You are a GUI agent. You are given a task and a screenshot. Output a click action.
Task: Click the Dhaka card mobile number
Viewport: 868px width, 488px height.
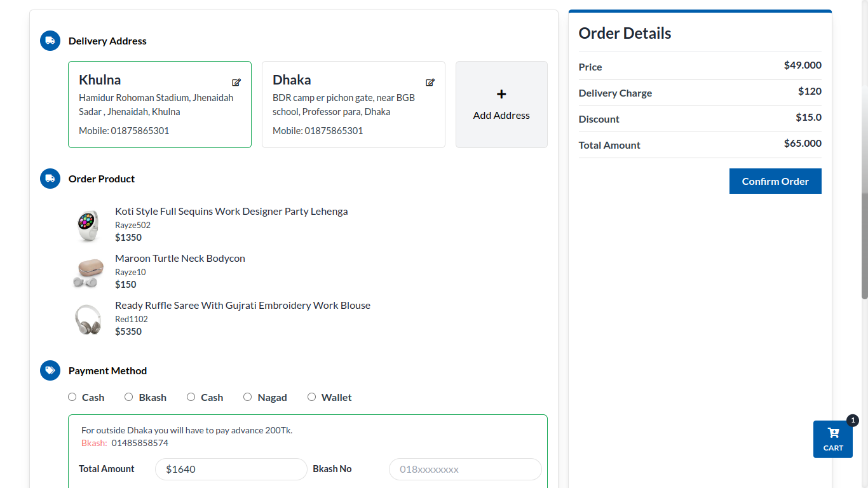318,131
